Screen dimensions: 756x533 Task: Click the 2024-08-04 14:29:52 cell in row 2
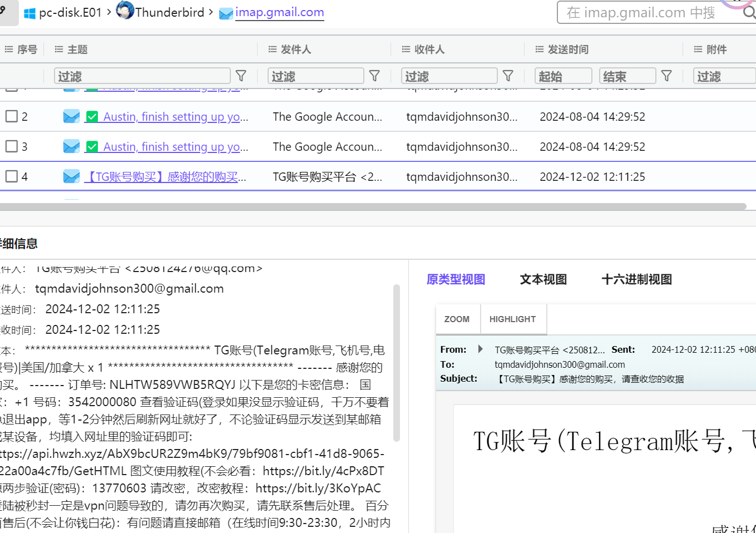point(592,117)
